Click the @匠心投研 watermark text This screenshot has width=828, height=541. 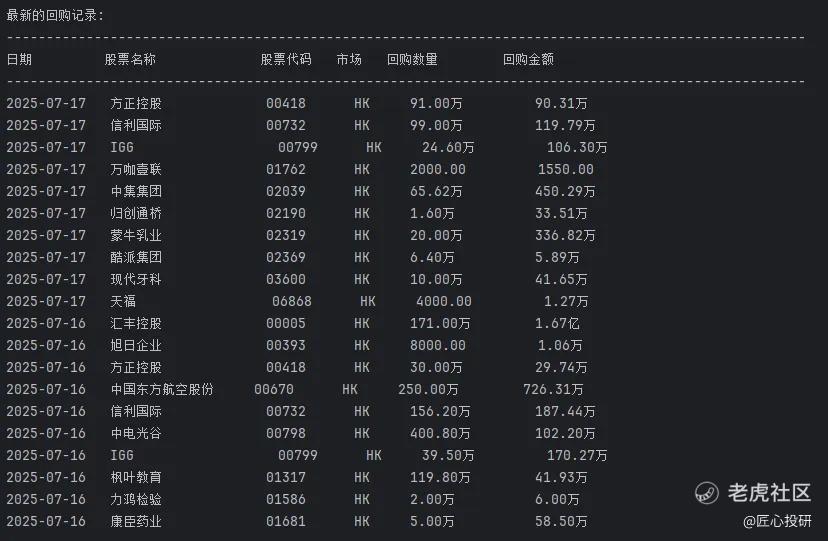pyautogui.click(x=777, y=521)
